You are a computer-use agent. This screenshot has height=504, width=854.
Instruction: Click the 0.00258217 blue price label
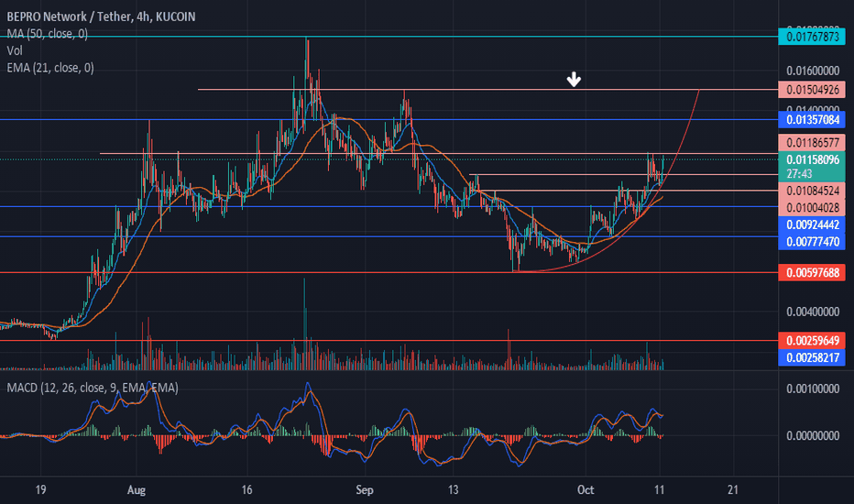click(812, 357)
